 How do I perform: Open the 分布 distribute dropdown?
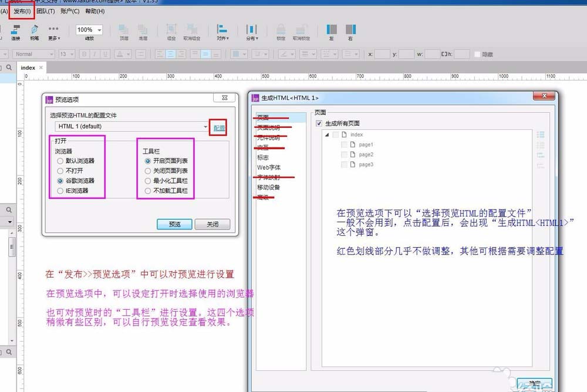[x=252, y=32]
